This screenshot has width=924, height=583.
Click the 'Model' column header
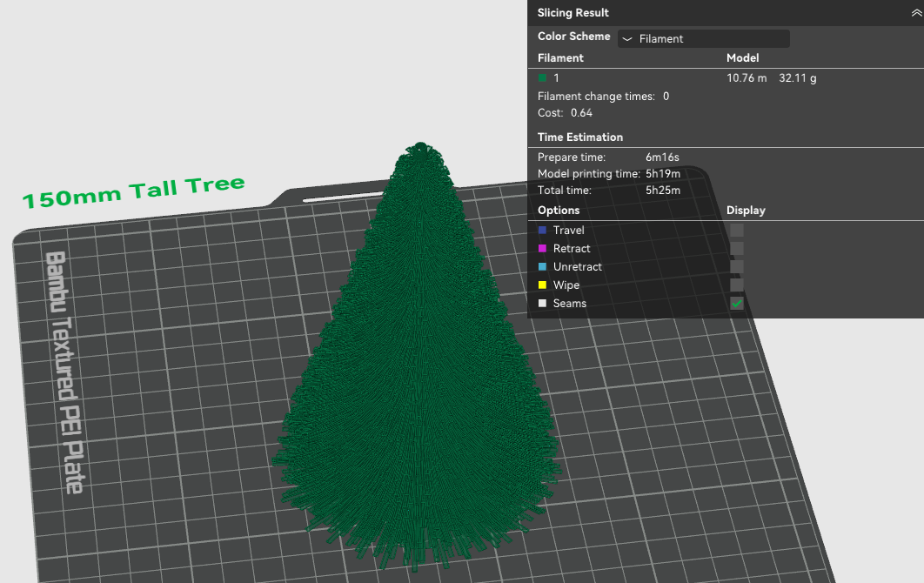click(742, 57)
